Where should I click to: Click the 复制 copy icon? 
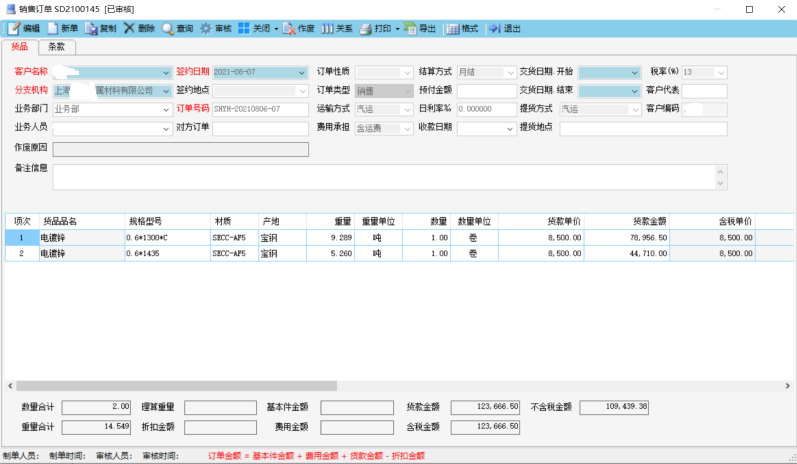91,28
